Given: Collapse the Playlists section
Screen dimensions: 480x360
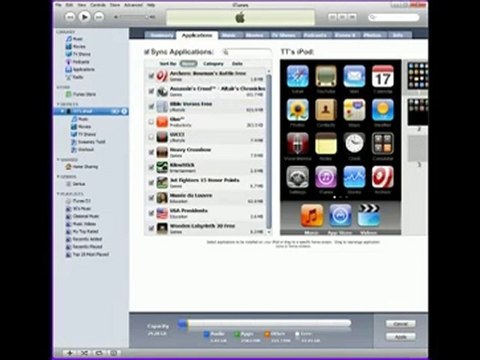Looking at the screenshot, I should click(x=58, y=194).
